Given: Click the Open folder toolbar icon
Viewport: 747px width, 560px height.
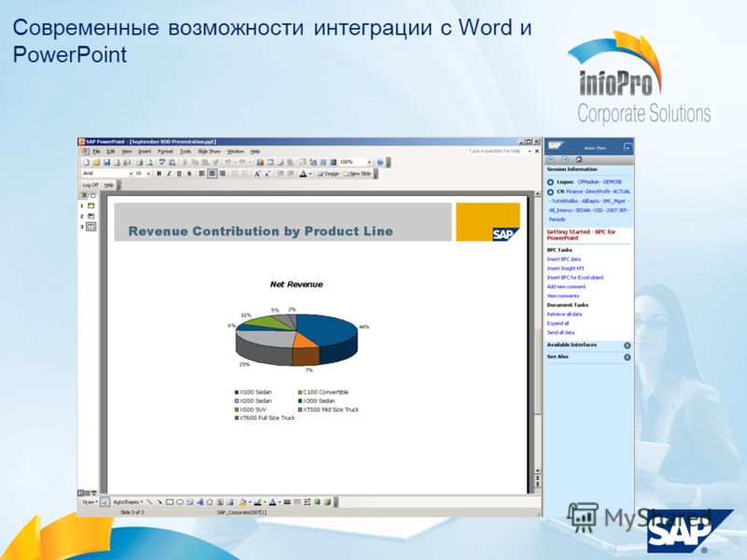Looking at the screenshot, I should coord(97,162).
